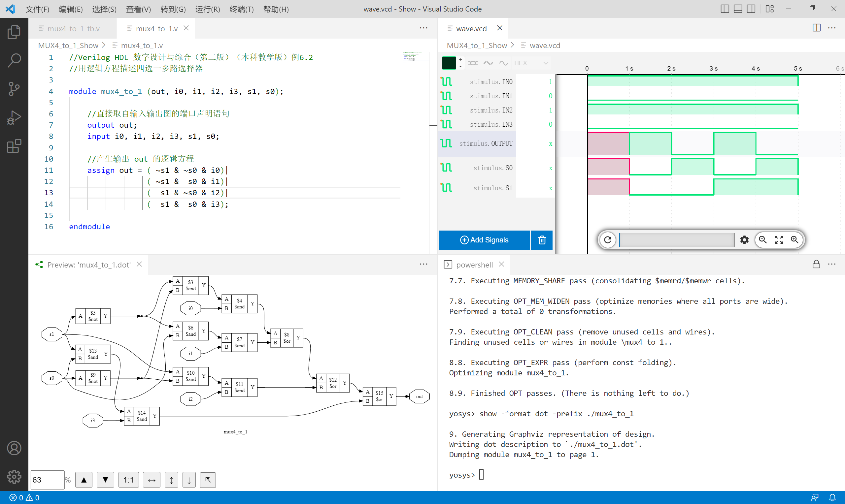The image size is (845, 504).
Task: Open wave.vcd breadcrumb file dropdown
Action: click(x=545, y=46)
